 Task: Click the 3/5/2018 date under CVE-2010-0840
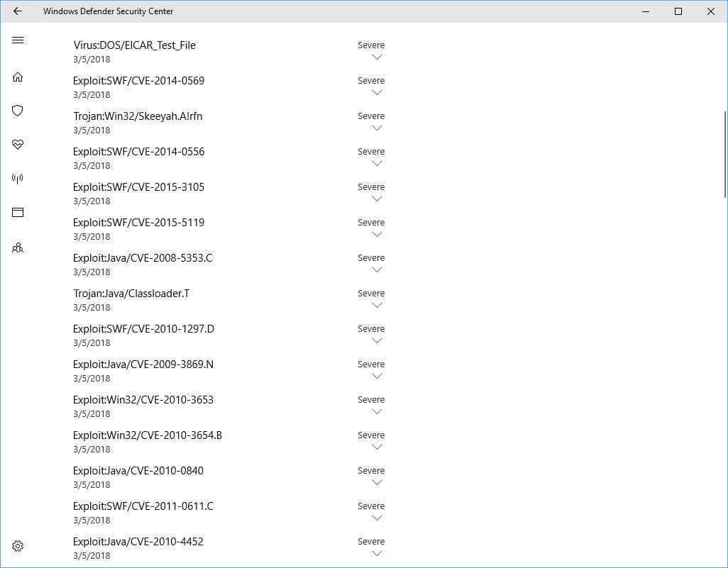pos(92,485)
